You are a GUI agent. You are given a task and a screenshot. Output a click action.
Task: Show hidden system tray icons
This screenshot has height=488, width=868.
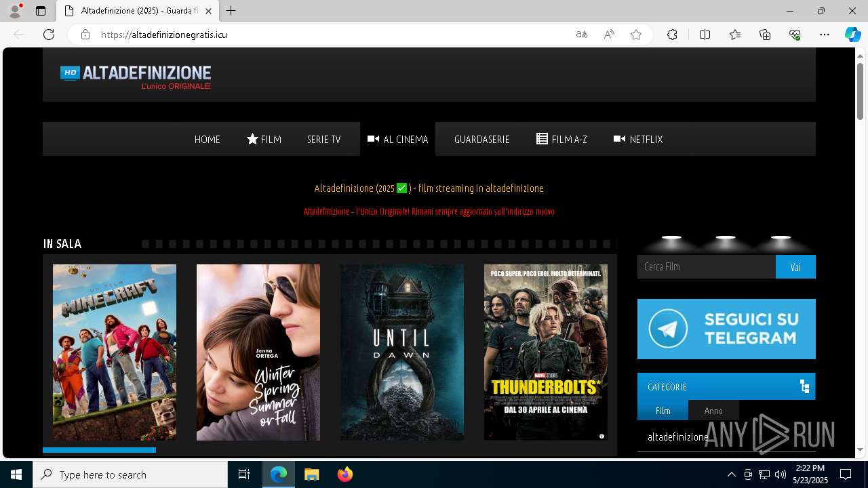click(x=731, y=474)
